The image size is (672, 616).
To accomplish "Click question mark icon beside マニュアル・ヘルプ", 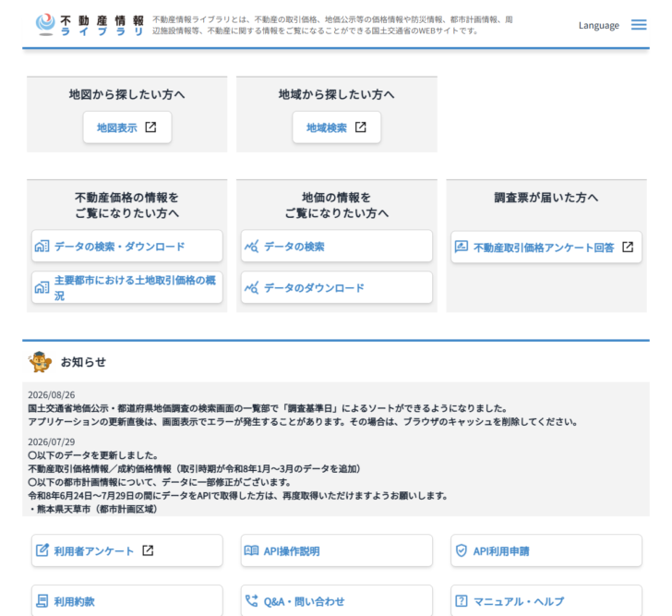I will click(462, 600).
